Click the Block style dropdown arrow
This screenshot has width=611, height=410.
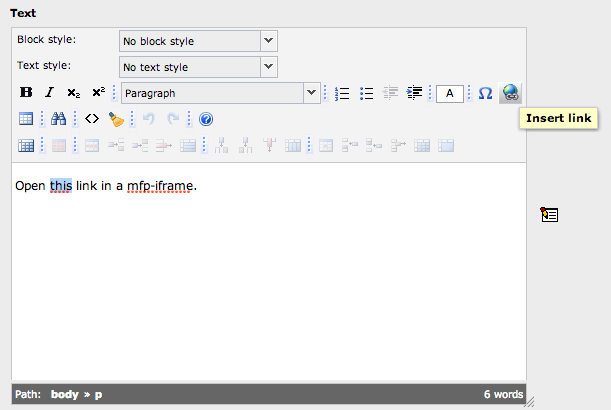click(x=268, y=41)
